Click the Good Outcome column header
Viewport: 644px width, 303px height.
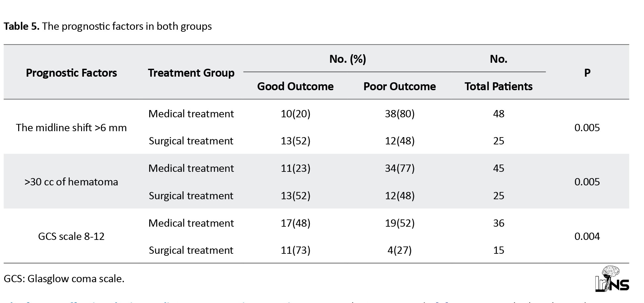295,86
